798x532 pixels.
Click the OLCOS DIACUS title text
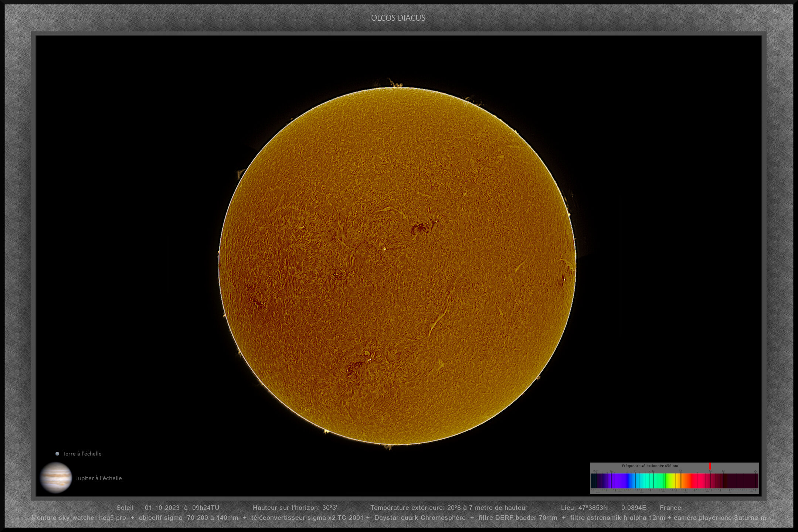(x=398, y=18)
